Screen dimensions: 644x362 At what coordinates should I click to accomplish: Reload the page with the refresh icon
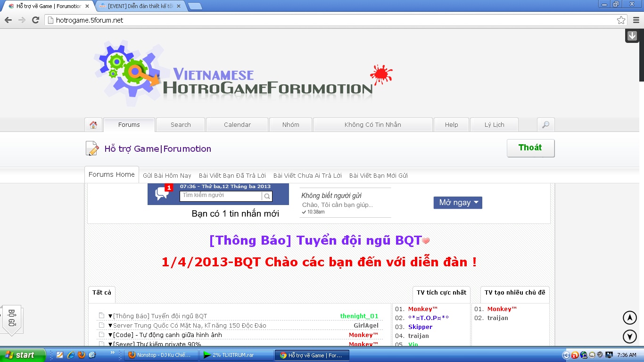click(35, 20)
